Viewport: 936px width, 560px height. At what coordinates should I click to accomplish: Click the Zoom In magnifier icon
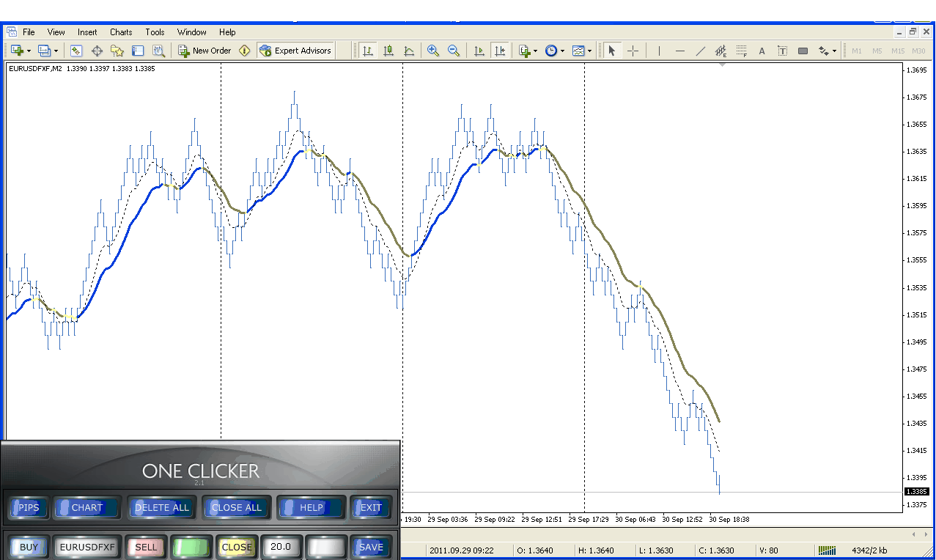[433, 51]
